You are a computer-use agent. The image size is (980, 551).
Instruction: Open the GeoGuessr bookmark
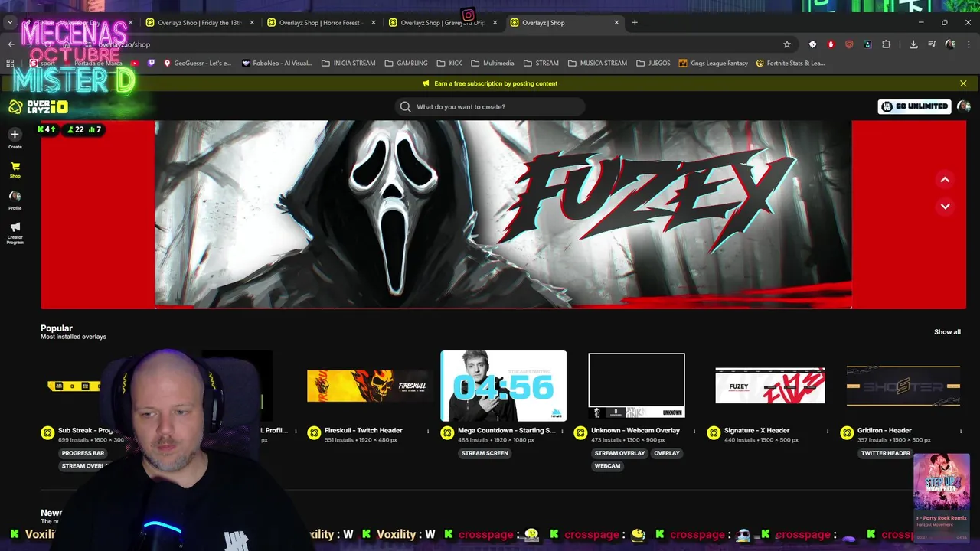pos(197,63)
